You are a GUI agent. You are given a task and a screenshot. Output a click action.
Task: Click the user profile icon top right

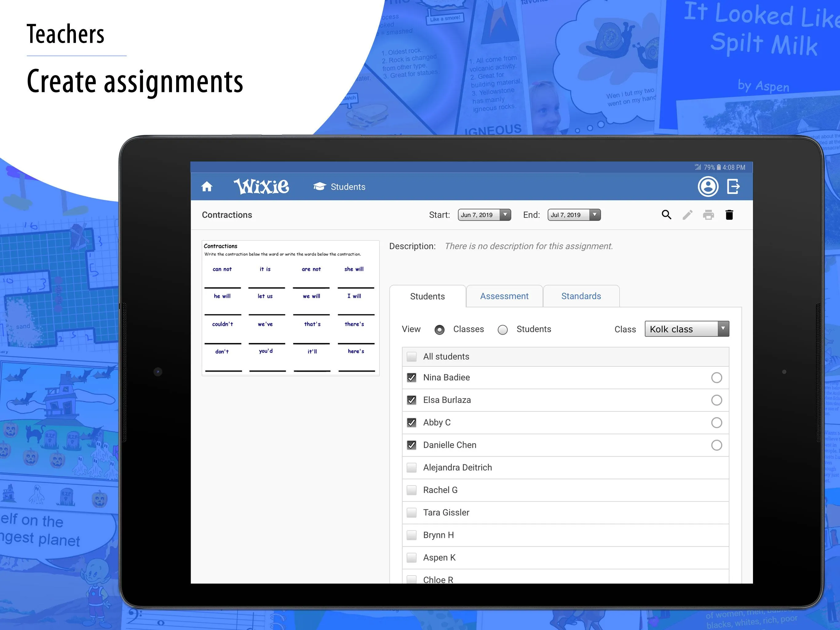coord(708,187)
